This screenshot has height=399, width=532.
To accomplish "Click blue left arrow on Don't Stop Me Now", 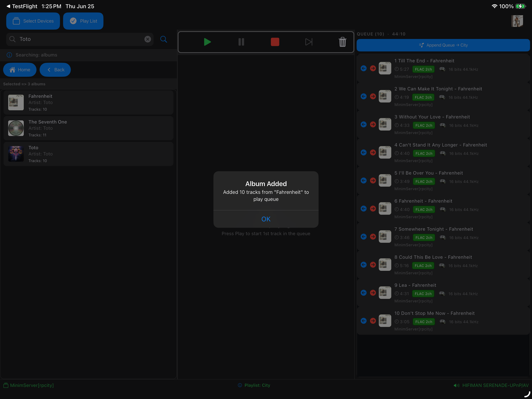I will pyautogui.click(x=364, y=321).
